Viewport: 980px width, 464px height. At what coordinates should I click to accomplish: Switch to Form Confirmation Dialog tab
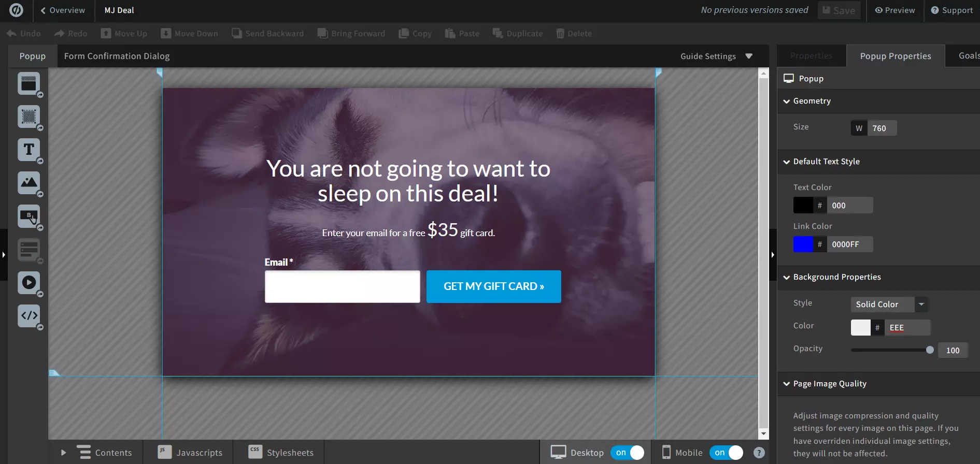(117, 56)
